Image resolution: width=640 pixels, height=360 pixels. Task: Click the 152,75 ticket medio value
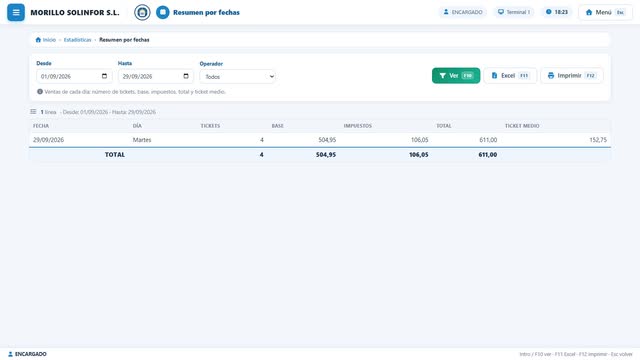point(598,140)
